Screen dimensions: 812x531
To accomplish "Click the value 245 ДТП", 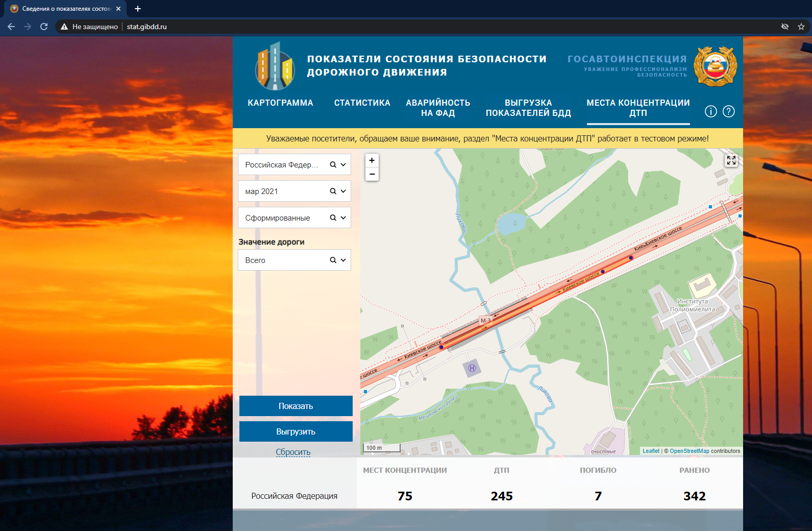I will (502, 496).
